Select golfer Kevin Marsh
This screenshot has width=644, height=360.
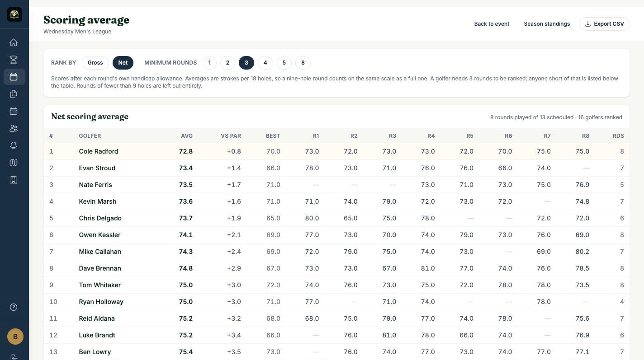pos(97,201)
